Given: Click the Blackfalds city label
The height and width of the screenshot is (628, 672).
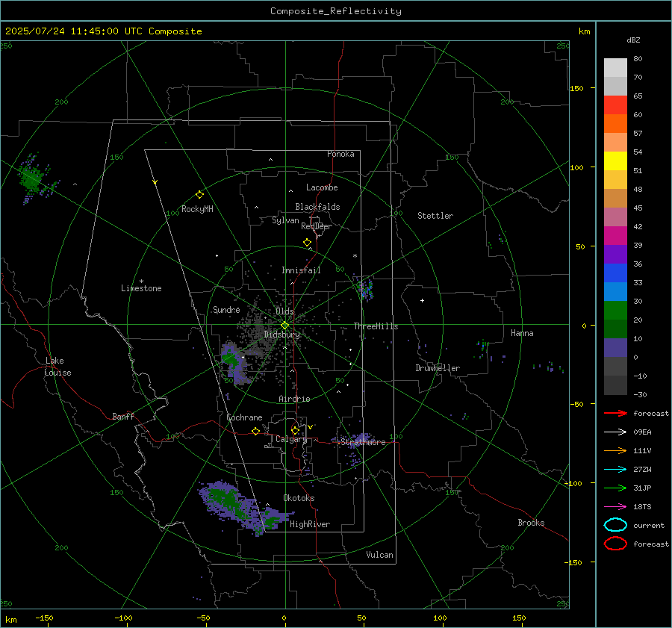Looking at the screenshot, I should [x=317, y=207].
